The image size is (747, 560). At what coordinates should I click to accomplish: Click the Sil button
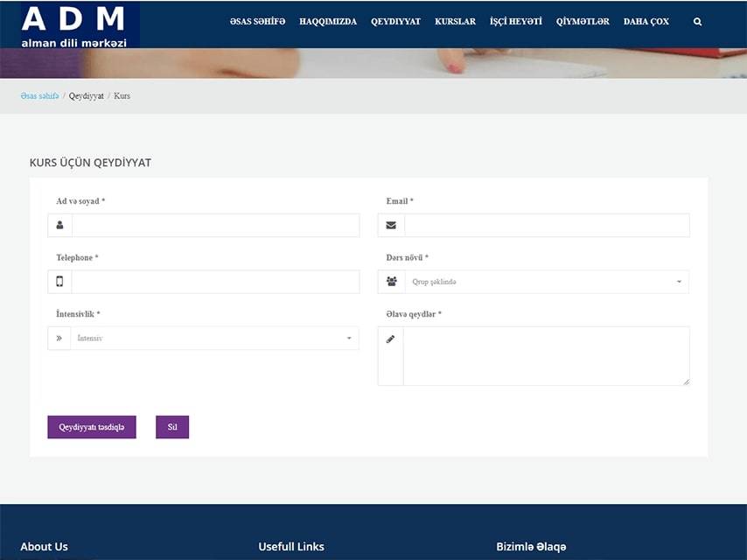click(172, 427)
